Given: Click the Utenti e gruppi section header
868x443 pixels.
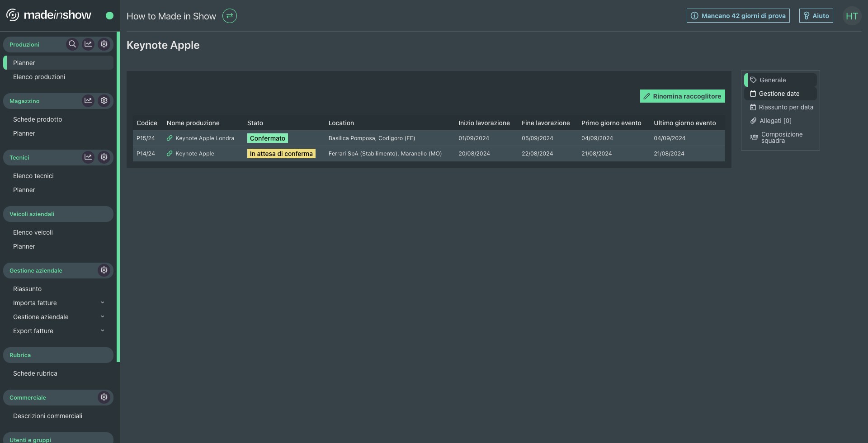Looking at the screenshot, I should pos(58,438).
